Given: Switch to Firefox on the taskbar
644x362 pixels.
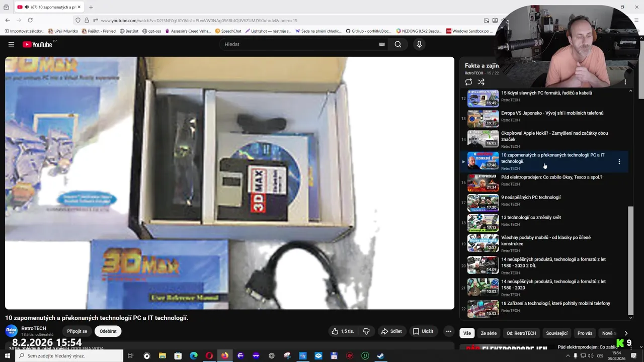Looking at the screenshot, I should coord(225,356).
